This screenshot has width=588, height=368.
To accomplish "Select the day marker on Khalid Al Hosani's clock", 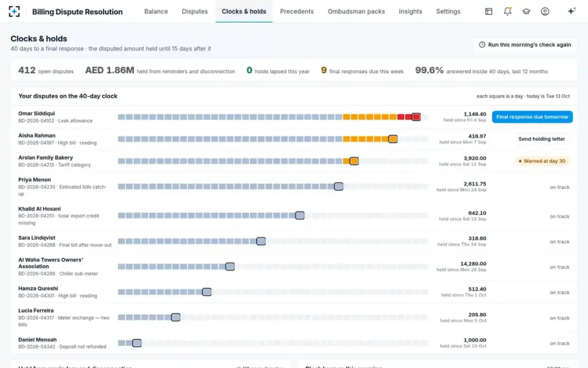I will click(300, 215).
